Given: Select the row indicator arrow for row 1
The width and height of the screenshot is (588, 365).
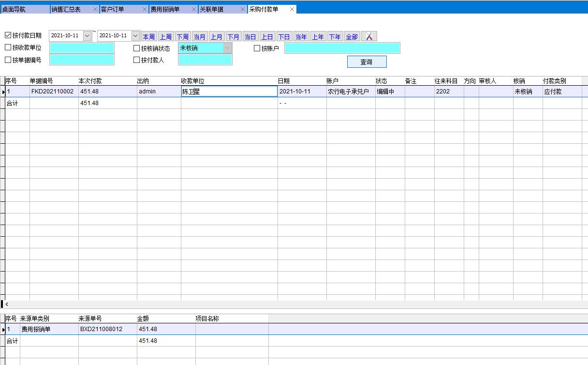Looking at the screenshot, I should pyautogui.click(x=3, y=91).
